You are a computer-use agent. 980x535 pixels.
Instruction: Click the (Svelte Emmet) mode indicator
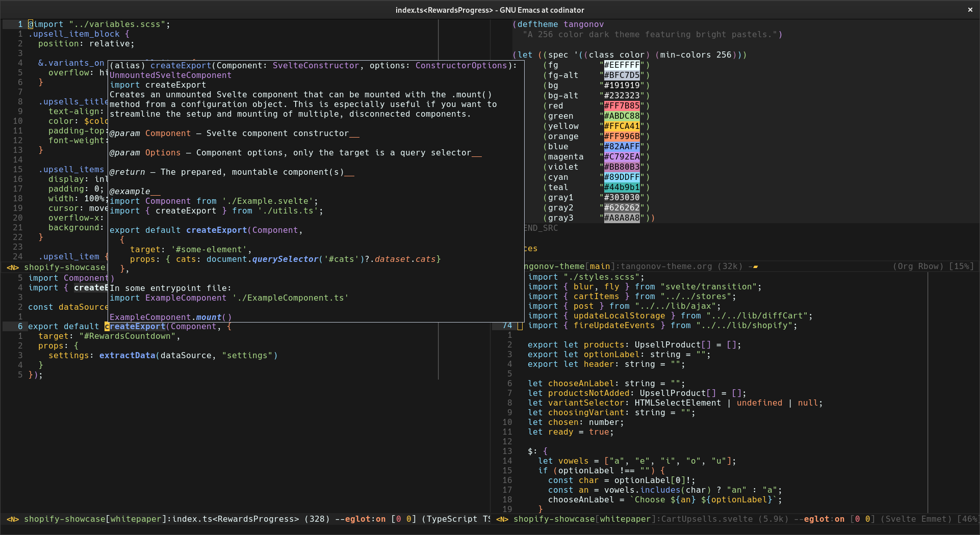pyautogui.click(x=916, y=519)
